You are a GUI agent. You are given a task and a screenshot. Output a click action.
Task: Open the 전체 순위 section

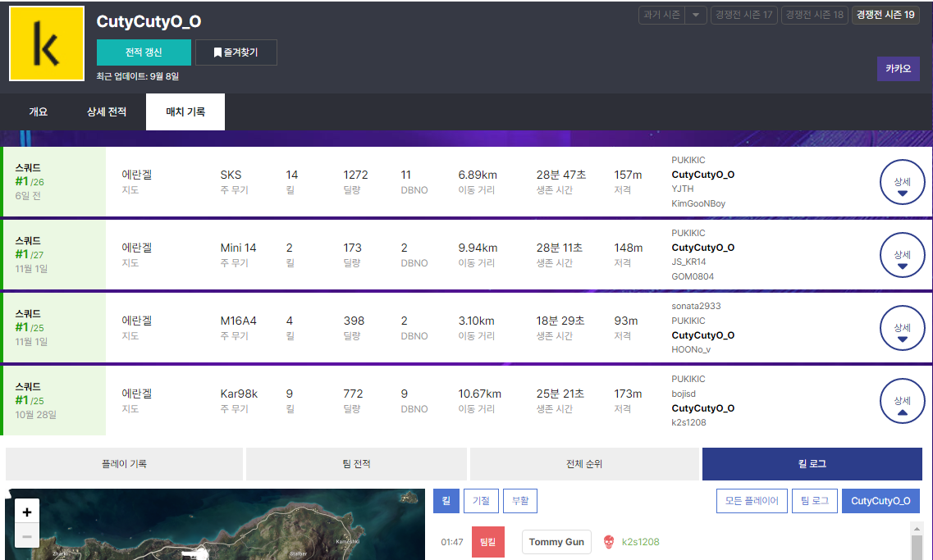tap(584, 464)
